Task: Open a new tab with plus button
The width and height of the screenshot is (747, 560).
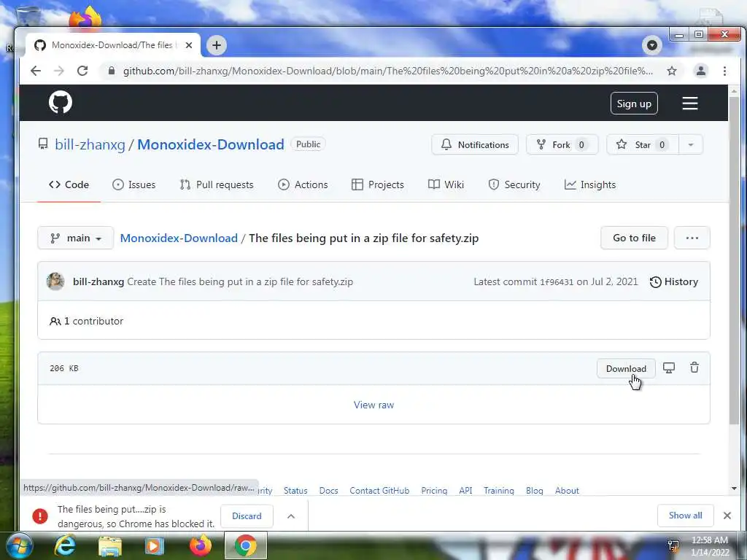Action: 216,45
